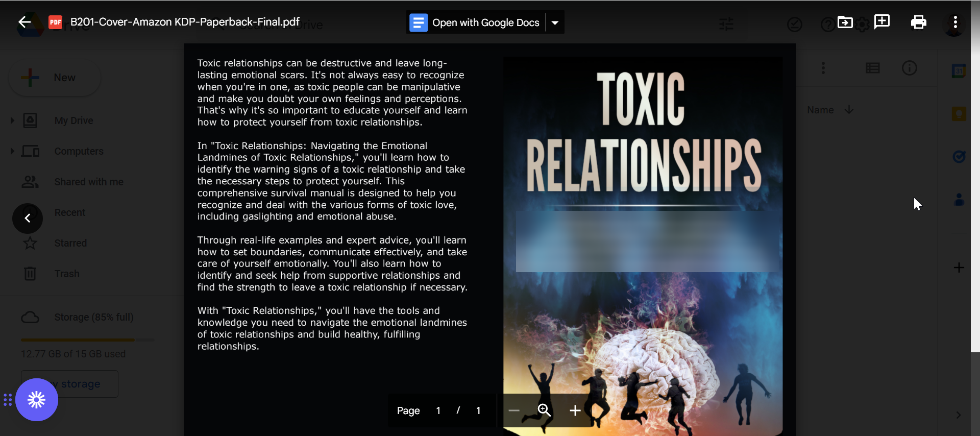Show file details with the info icon
Screen dimensions: 980x436
(x=910, y=68)
